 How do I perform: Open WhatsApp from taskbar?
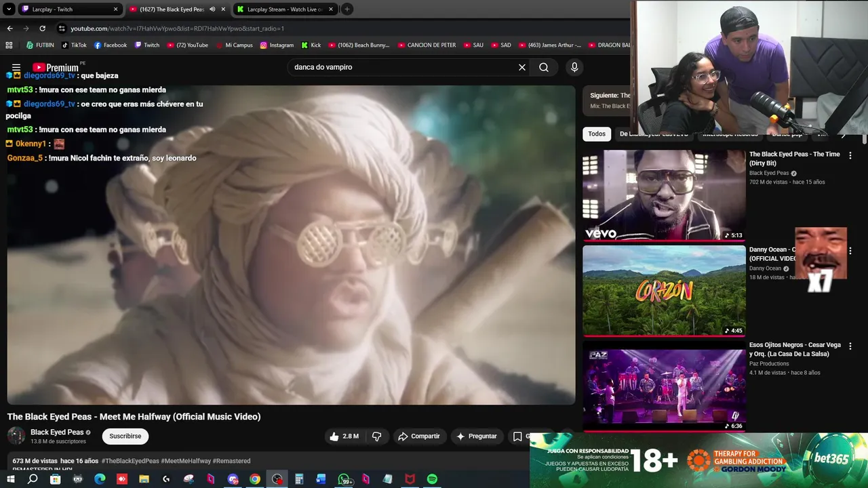(344, 479)
